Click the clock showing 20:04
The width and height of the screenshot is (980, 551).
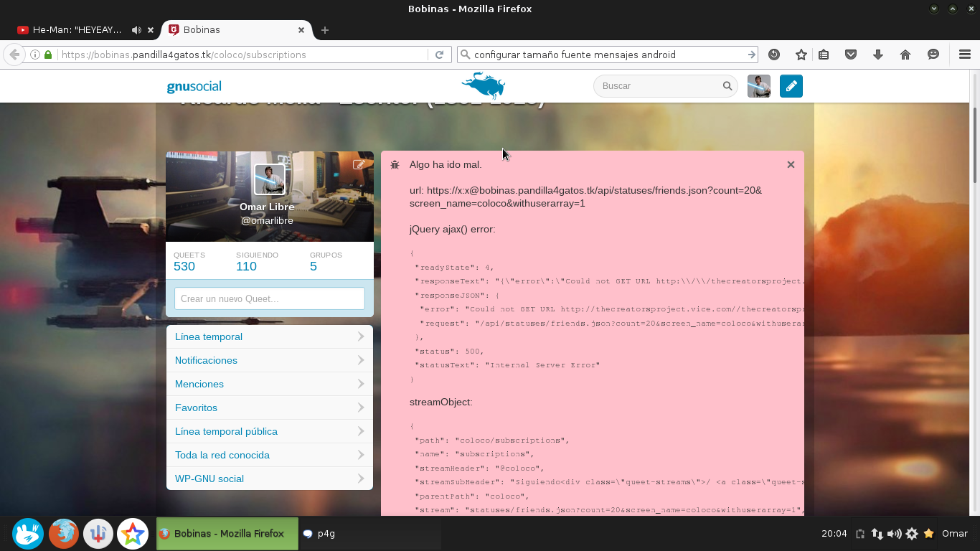point(834,534)
